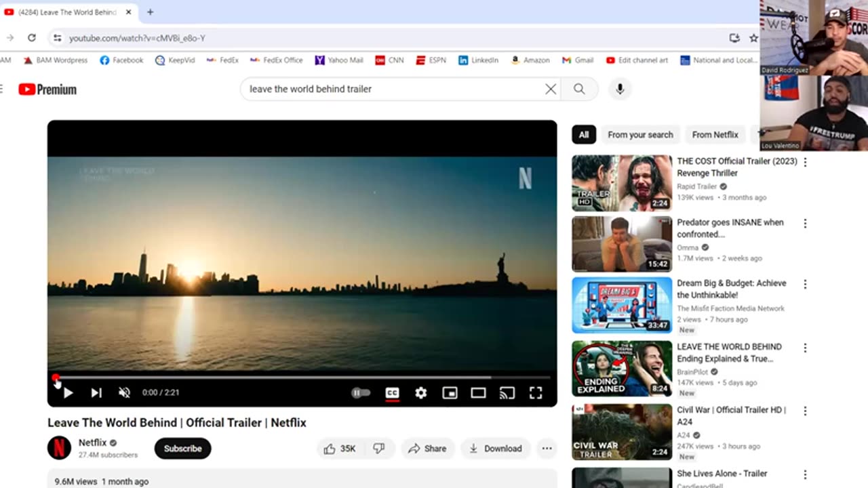
Task: Open LinkedIn bookmark
Action: (x=478, y=60)
